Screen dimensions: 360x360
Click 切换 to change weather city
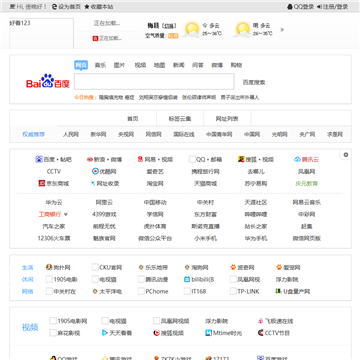tap(169, 26)
